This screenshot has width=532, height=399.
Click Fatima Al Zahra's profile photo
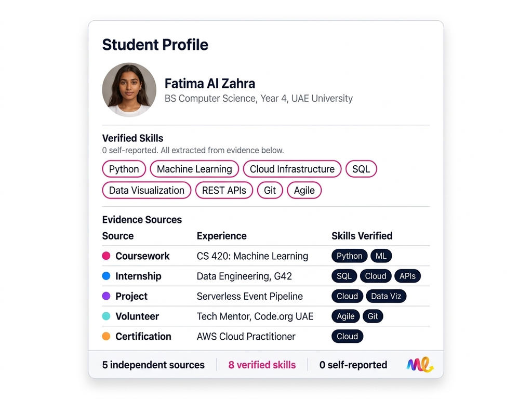[x=129, y=90]
